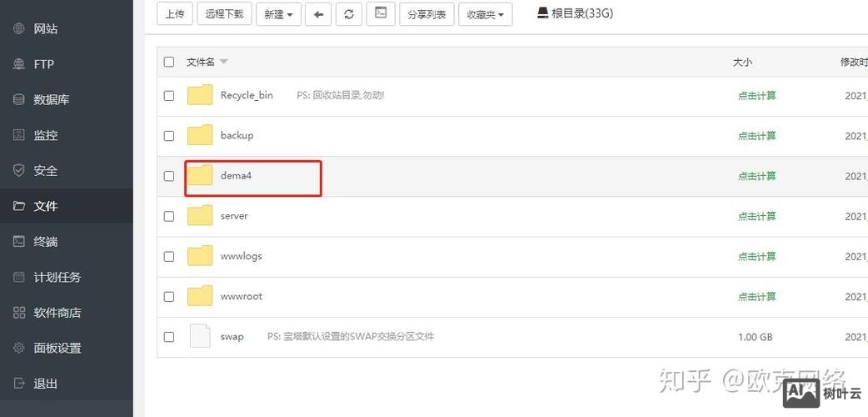The image size is (868, 417).
Task: Click the swap file name
Action: click(232, 337)
